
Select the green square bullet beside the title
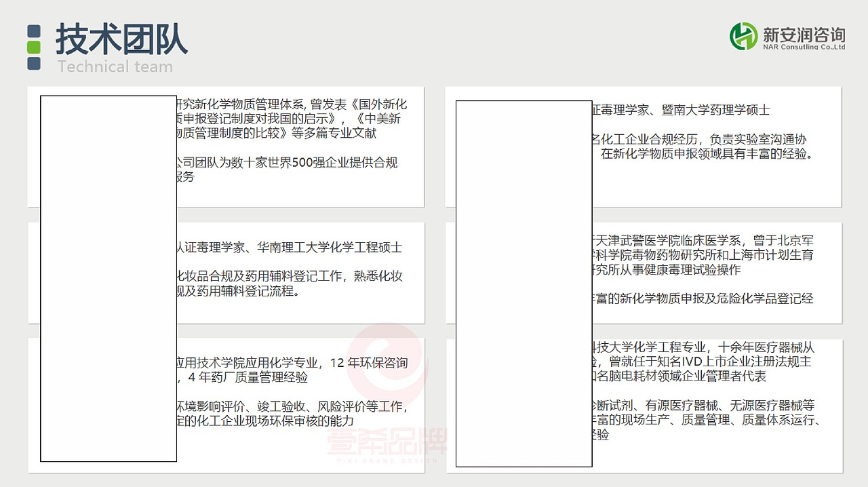(33, 49)
